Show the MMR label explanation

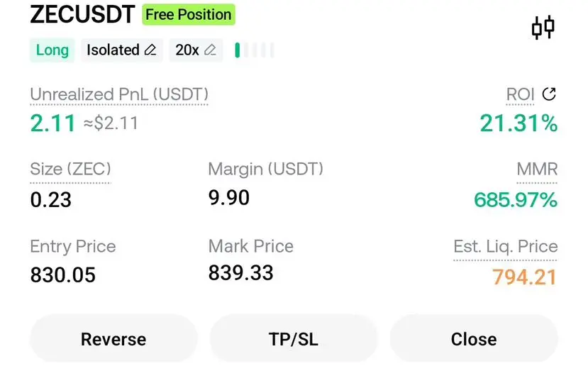pos(537,169)
